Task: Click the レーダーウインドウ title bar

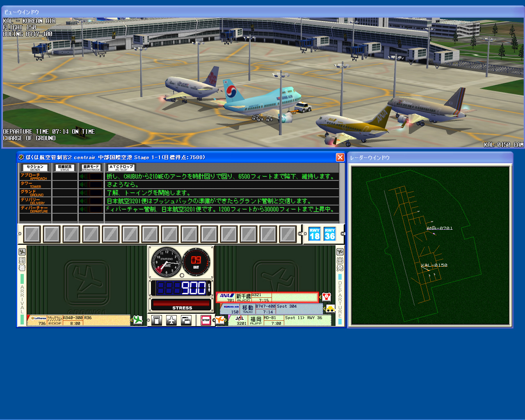Action: [x=430, y=157]
